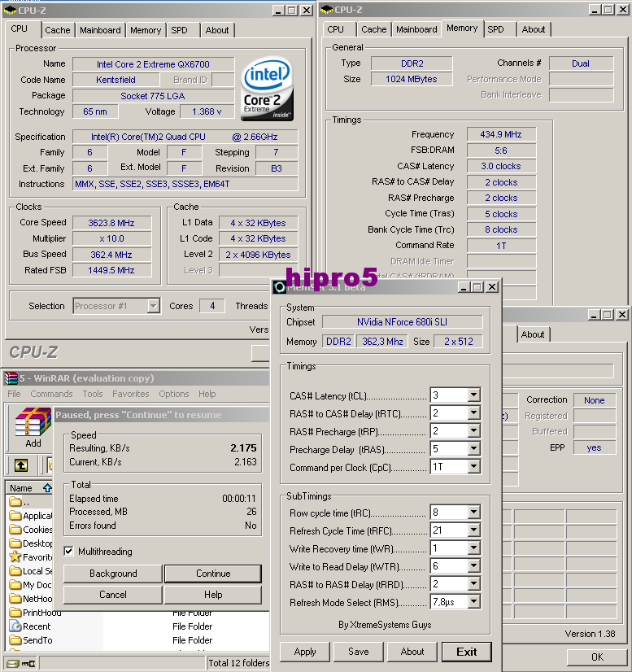Open the Row cycle time (tRC) dropdown
This screenshot has width=632, height=672.
click(x=473, y=512)
